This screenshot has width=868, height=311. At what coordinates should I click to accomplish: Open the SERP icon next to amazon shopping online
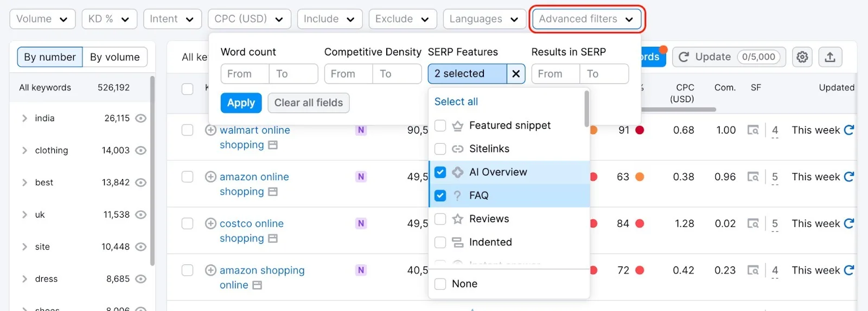coord(257,285)
